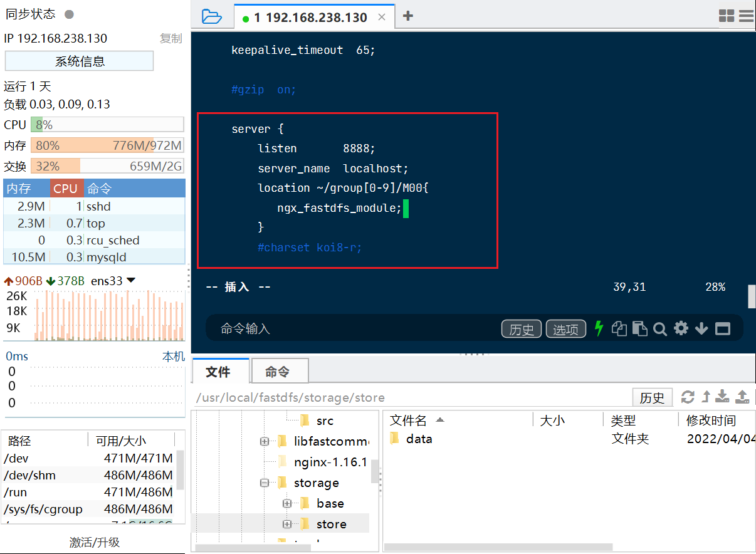Open terminal 历史 command history button
This screenshot has width=756, height=554.
(x=522, y=329)
